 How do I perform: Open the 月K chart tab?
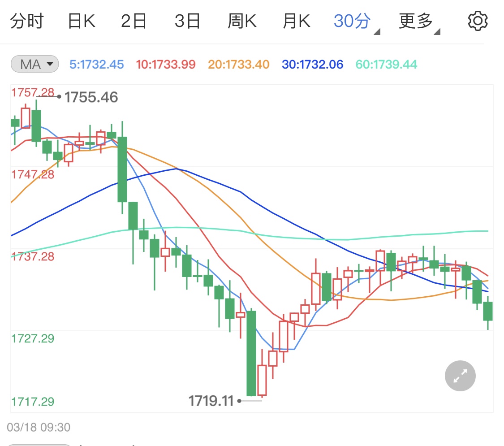[297, 21]
